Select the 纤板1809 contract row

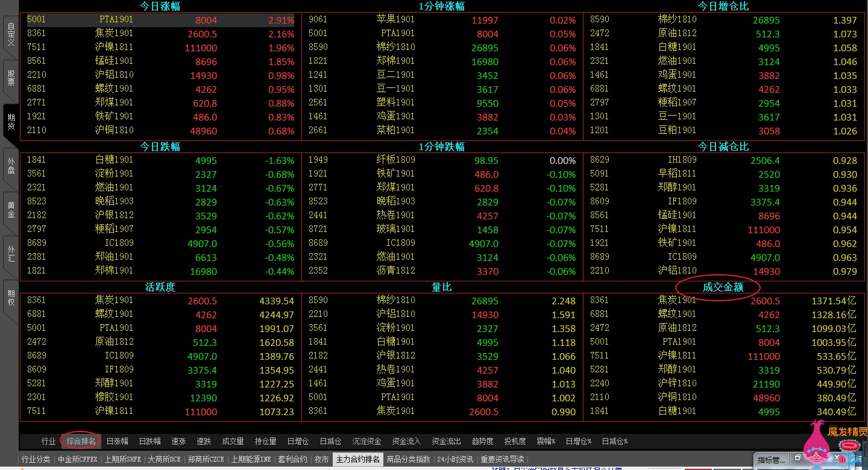click(x=442, y=160)
